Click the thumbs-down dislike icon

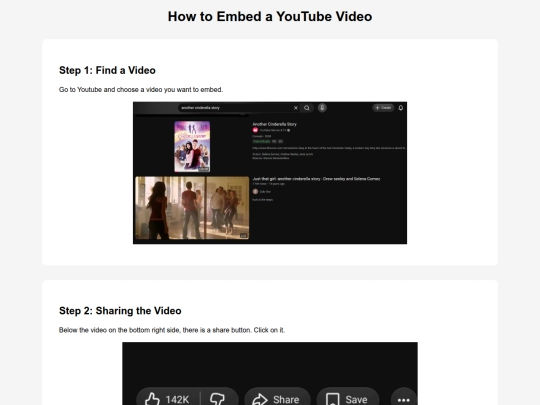pyautogui.click(x=217, y=399)
